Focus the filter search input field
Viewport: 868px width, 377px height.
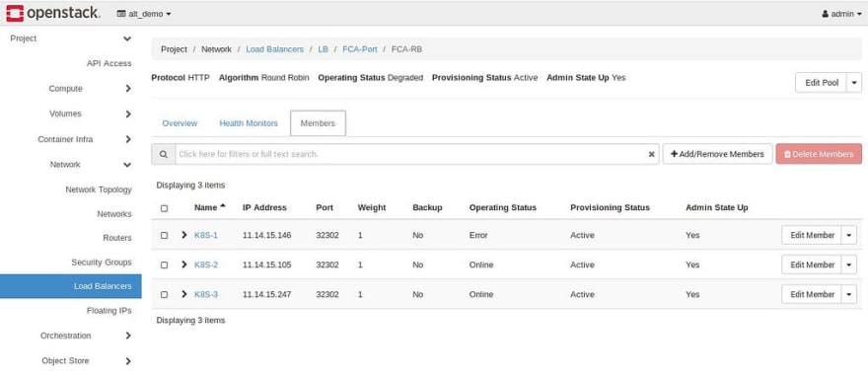click(x=417, y=155)
